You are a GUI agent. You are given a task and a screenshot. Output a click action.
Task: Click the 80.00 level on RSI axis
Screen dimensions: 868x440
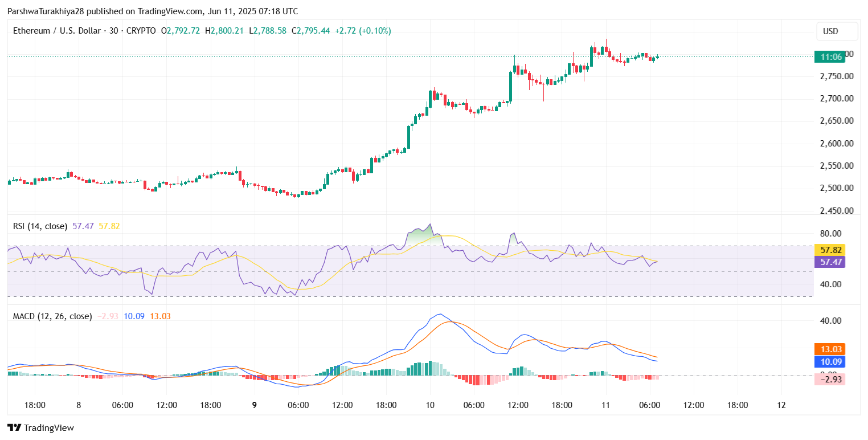(832, 233)
